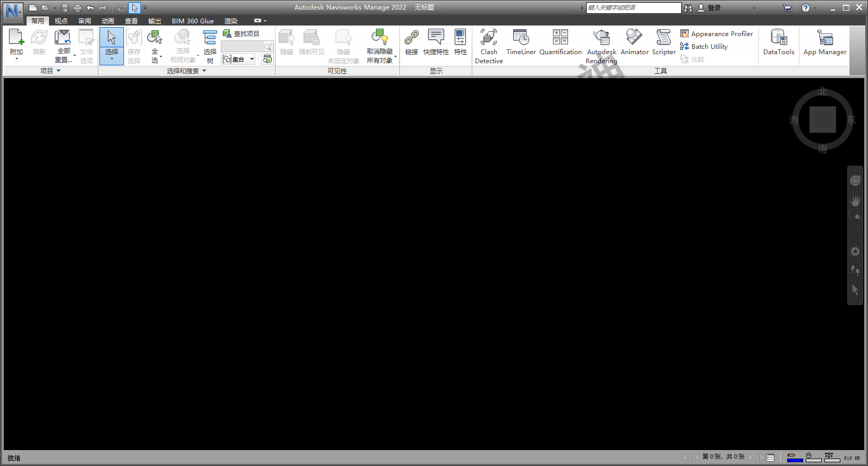
Task: Open the Animator tool
Action: pos(635,42)
